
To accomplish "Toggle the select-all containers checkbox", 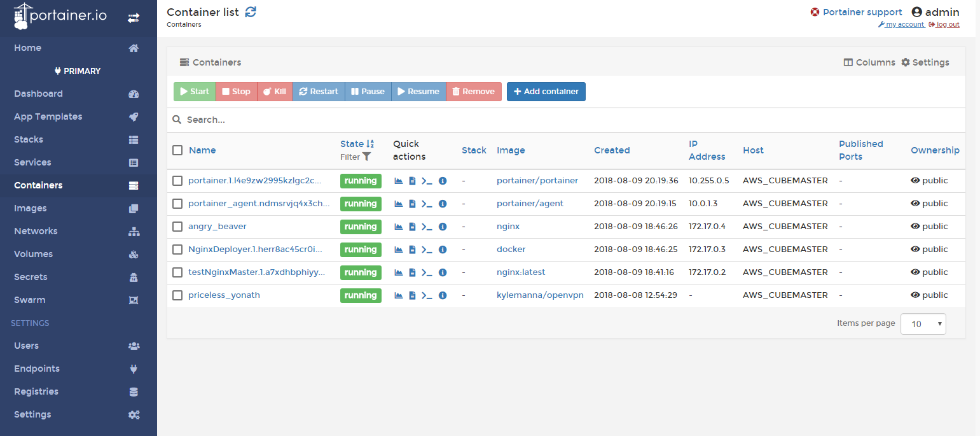I will click(x=177, y=150).
